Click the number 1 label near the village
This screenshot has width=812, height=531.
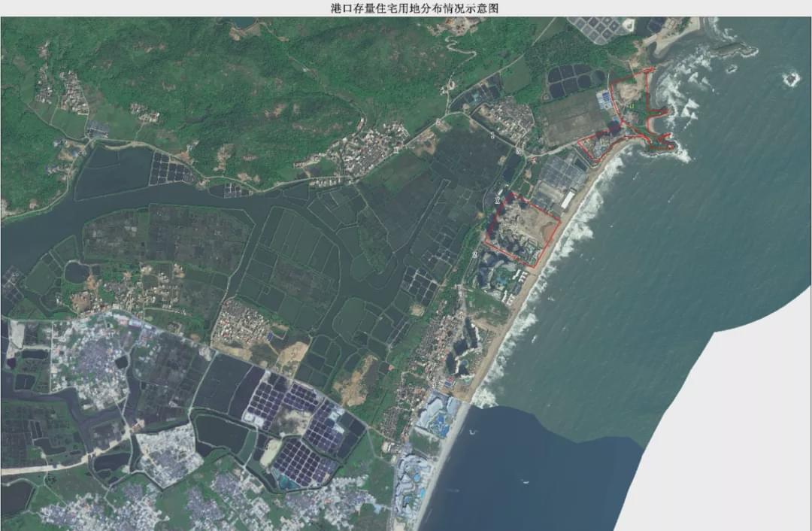(x=492, y=135)
